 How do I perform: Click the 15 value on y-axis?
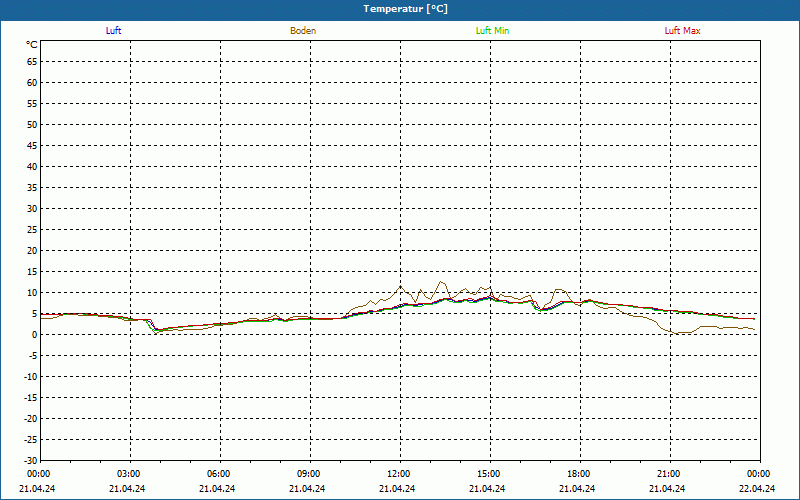coord(32,272)
